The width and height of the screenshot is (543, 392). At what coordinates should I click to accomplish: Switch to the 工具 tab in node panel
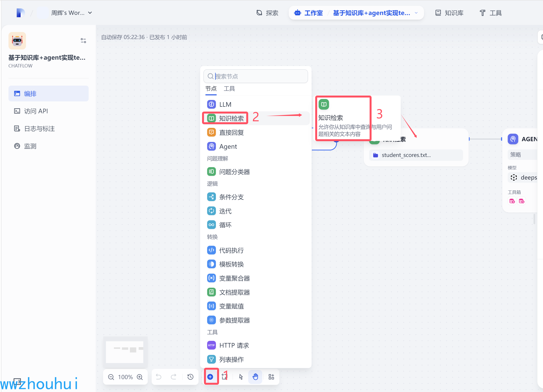[229, 89]
